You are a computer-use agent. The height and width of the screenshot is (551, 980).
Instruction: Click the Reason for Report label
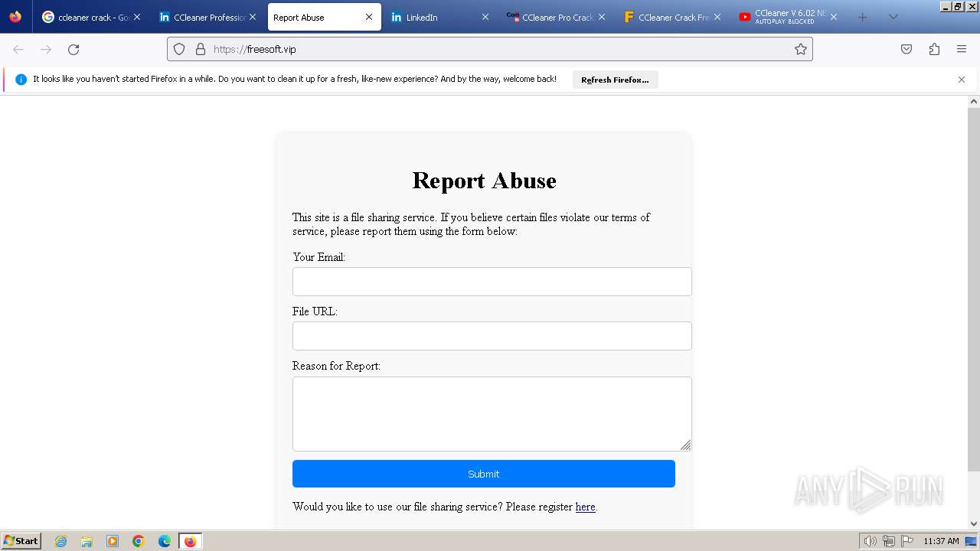coord(336,366)
